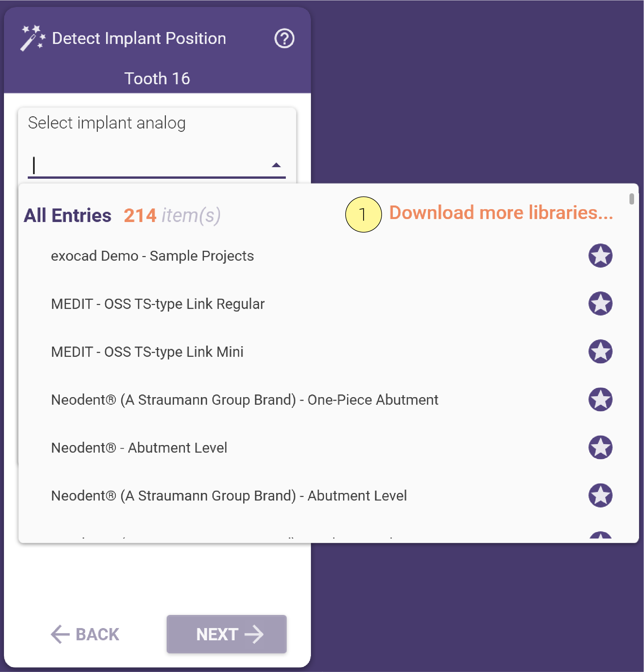Choose MEDIT - OSS TS-type Link Mini
The height and width of the screenshot is (672, 644).
(x=147, y=352)
